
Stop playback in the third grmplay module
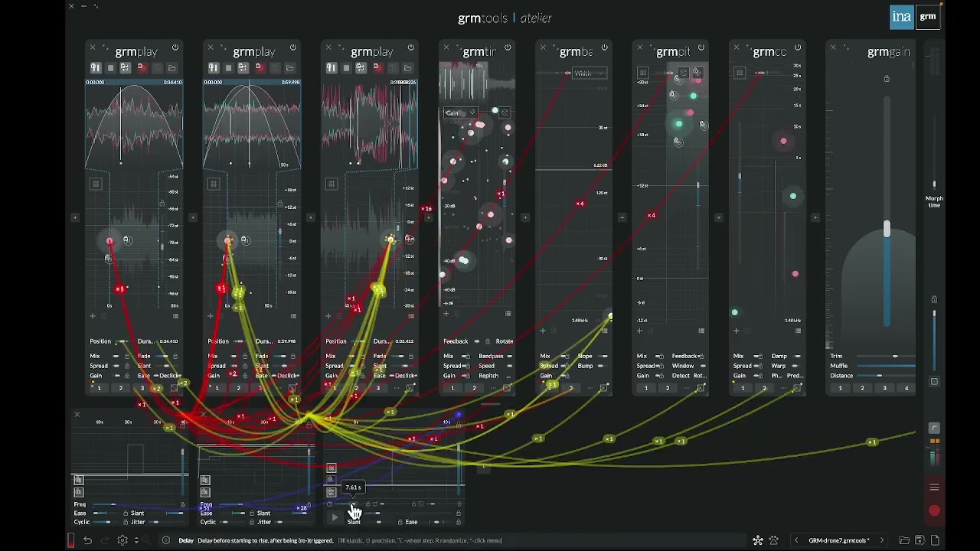346,68
